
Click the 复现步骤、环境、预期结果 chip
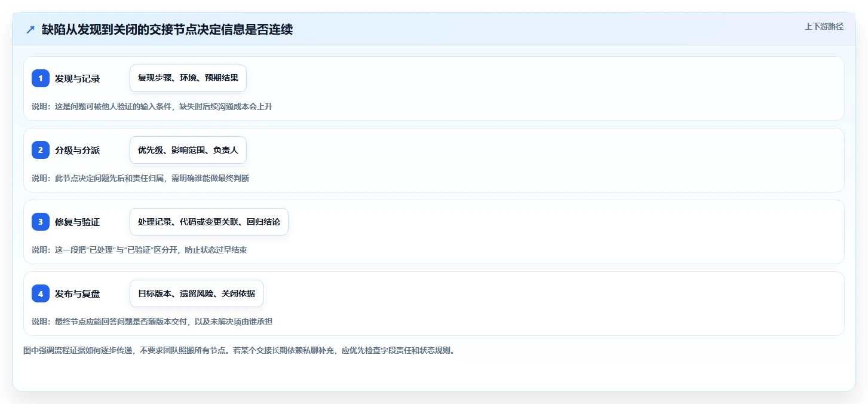coord(188,78)
